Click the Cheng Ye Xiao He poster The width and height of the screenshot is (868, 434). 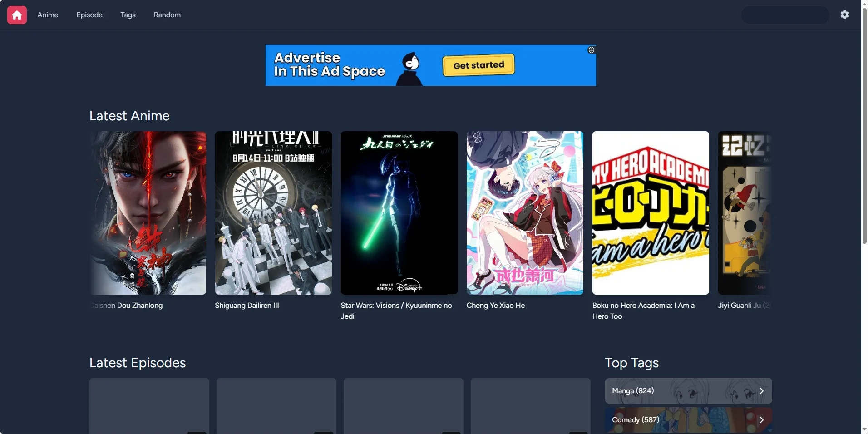[525, 213]
